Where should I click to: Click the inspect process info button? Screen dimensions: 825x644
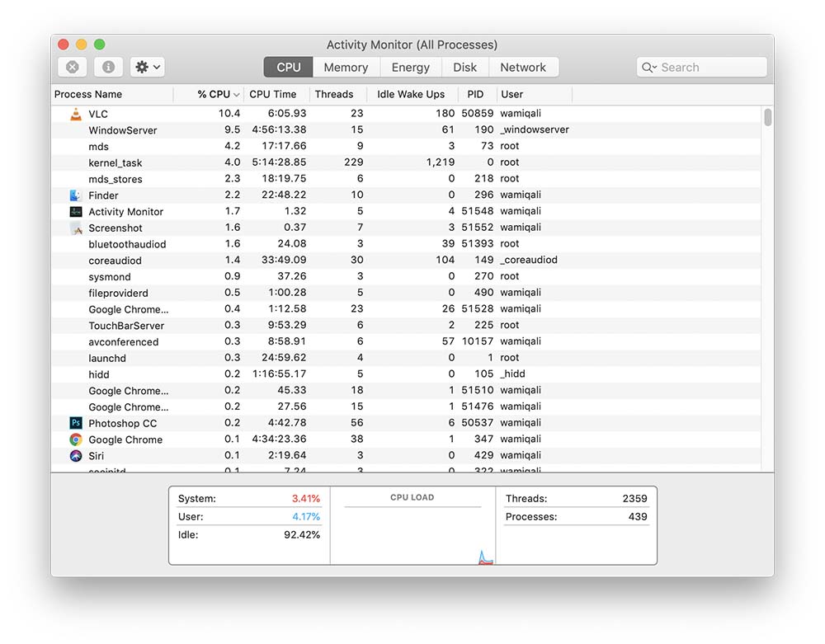108,68
